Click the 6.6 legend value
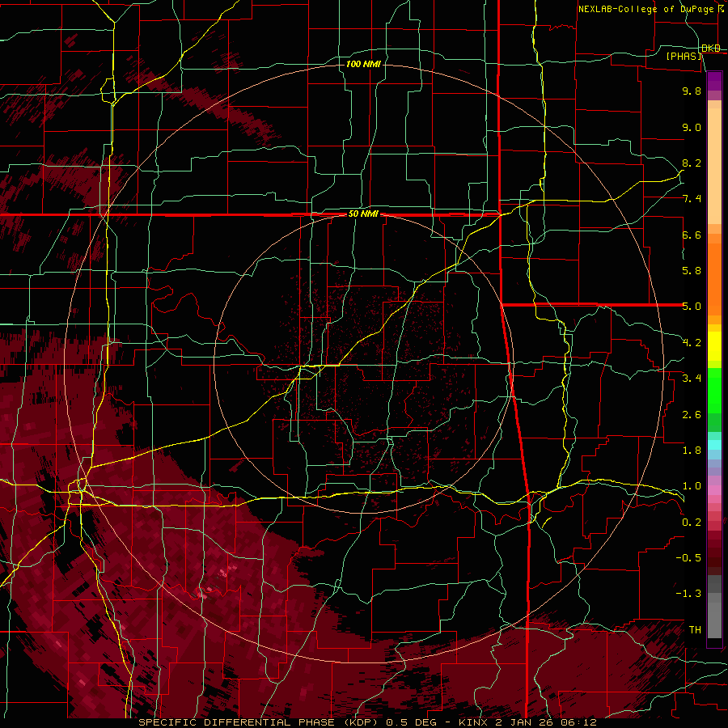 692,235
